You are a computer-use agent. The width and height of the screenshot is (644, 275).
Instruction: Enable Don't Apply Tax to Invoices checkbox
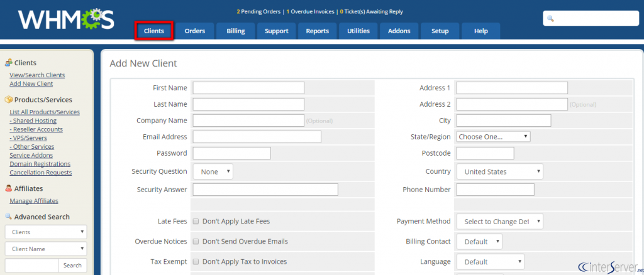[x=196, y=261]
